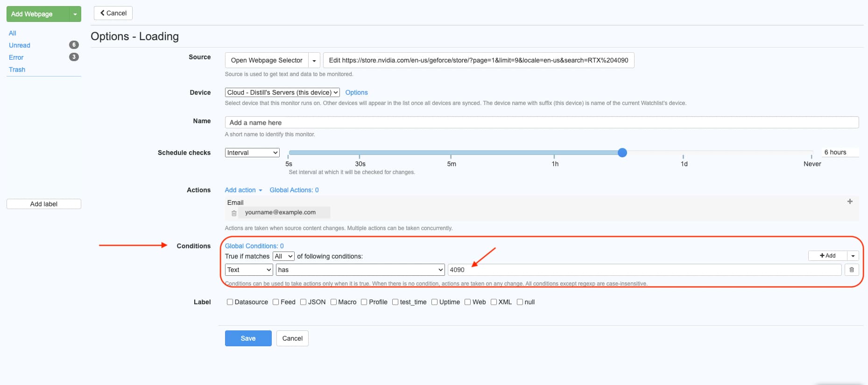Screen dimensions: 868x385
Task: Select the Device dropdown for Cloud servers
Action: 282,92
